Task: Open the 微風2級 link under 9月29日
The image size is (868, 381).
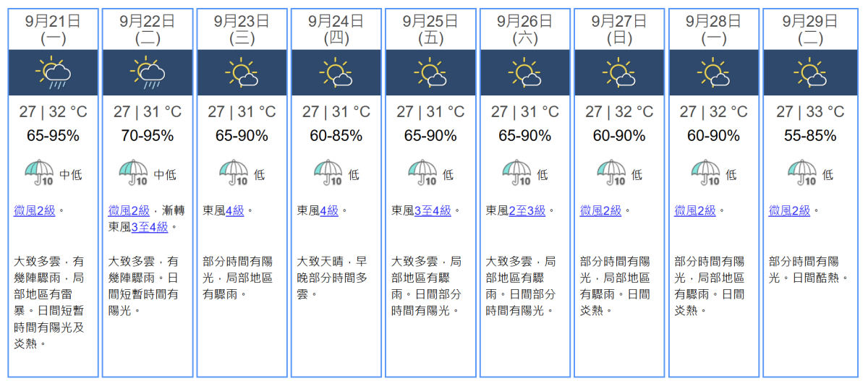Action: click(x=789, y=210)
